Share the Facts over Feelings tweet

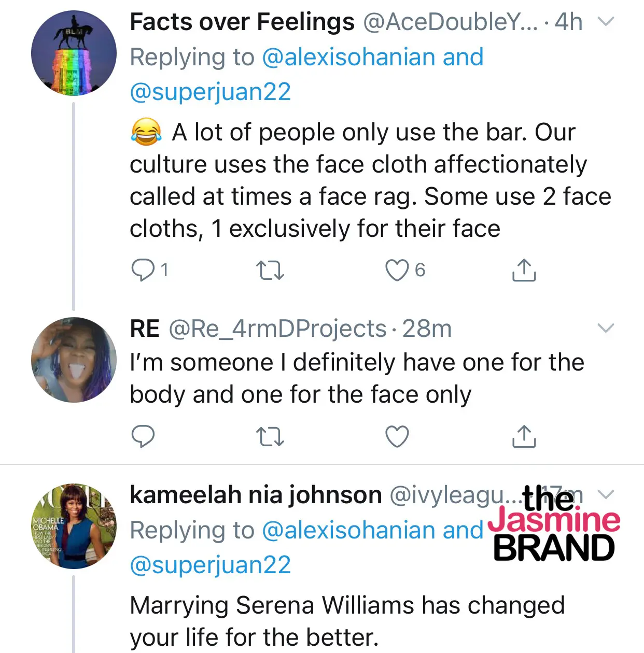point(524,270)
